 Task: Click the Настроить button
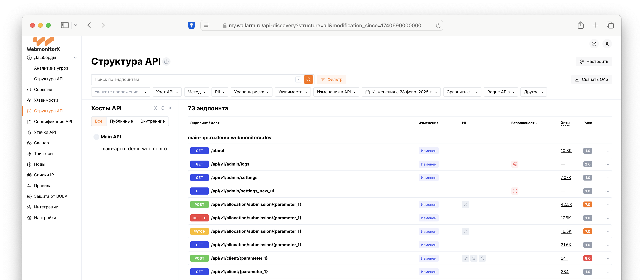[x=594, y=61]
